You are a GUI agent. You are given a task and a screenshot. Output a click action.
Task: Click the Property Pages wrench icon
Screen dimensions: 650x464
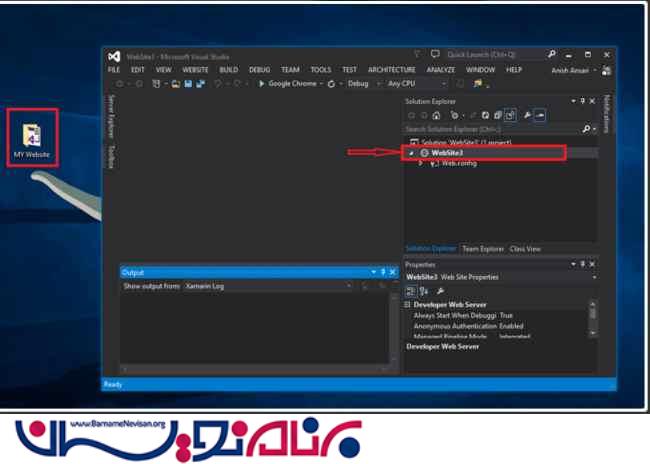pyautogui.click(x=440, y=292)
